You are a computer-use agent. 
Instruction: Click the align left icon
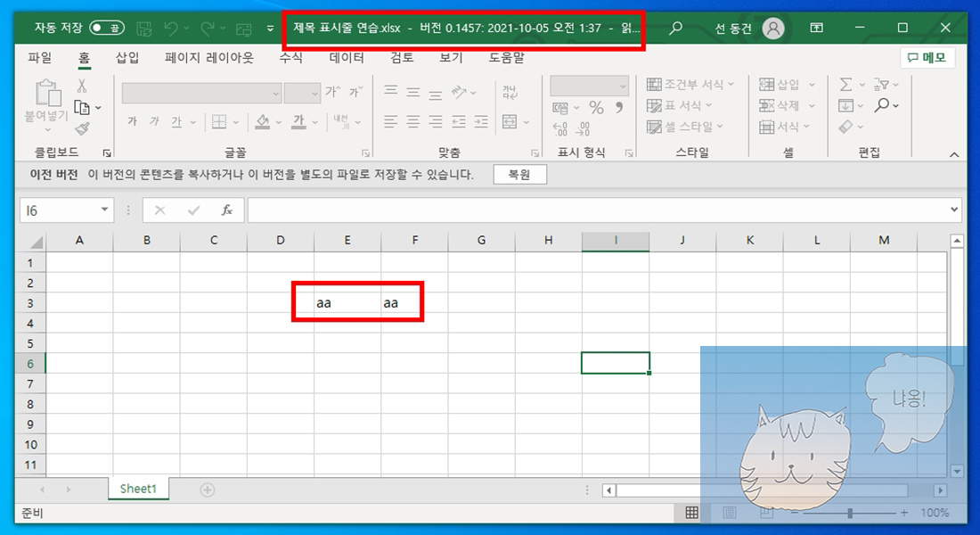click(x=390, y=121)
